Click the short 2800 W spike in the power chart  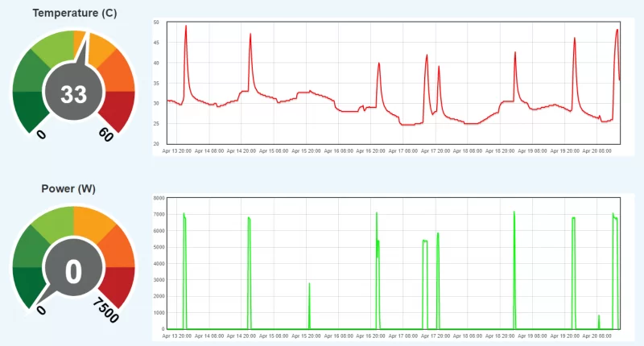pyautogui.click(x=309, y=284)
